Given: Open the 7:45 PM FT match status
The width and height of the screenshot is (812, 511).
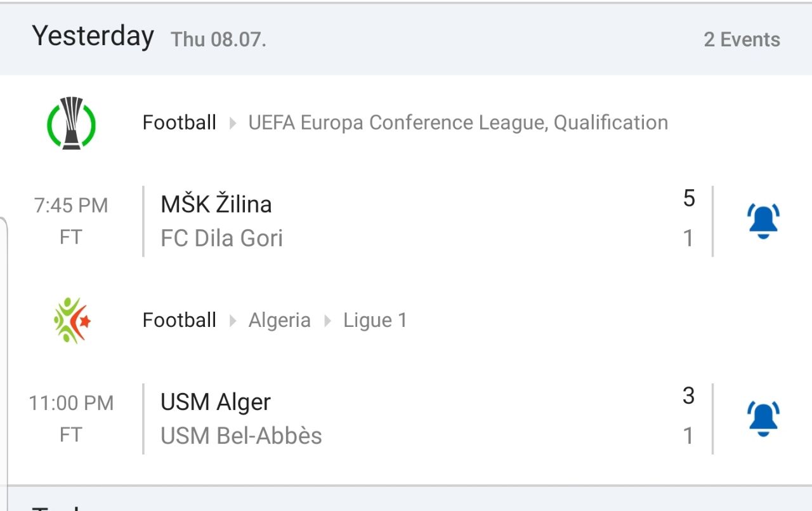Looking at the screenshot, I should point(71,221).
